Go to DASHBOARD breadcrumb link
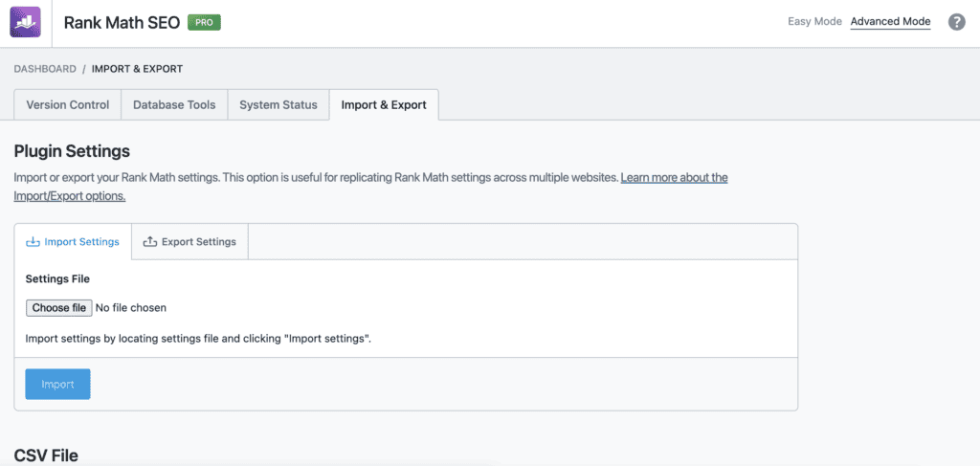 [45, 69]
